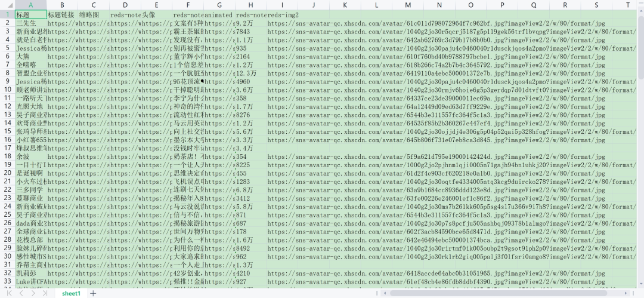Click the cell '大熊'
The width and height of the screenshot is (644, 298).
[31, 56]
